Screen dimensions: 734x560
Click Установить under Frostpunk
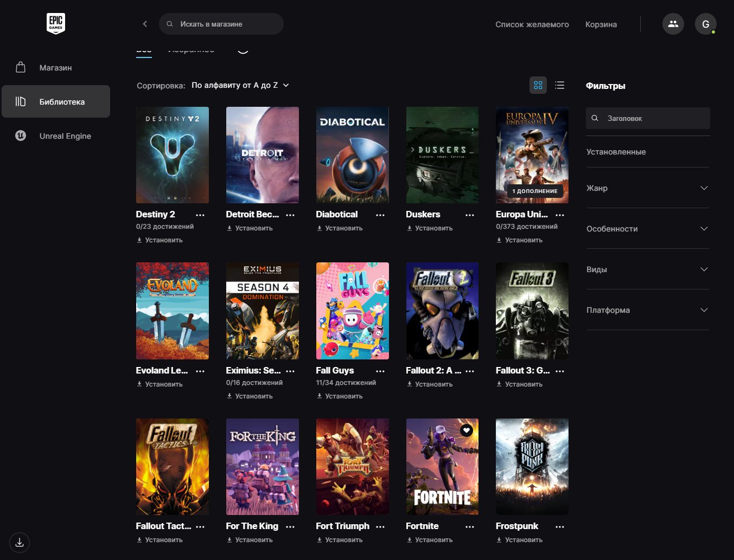pyautogui.click(x=523, y=540)
